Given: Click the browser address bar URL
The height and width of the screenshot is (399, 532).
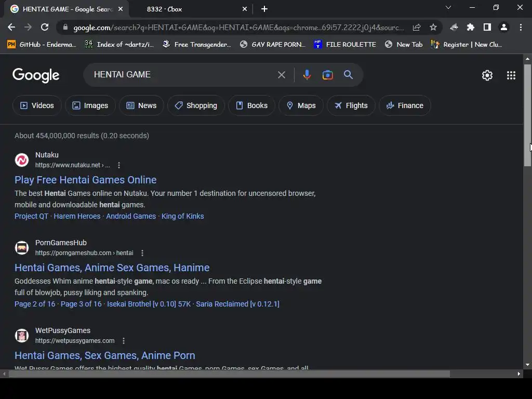Looking at the screenshot, I should click(x=238, y=28).
